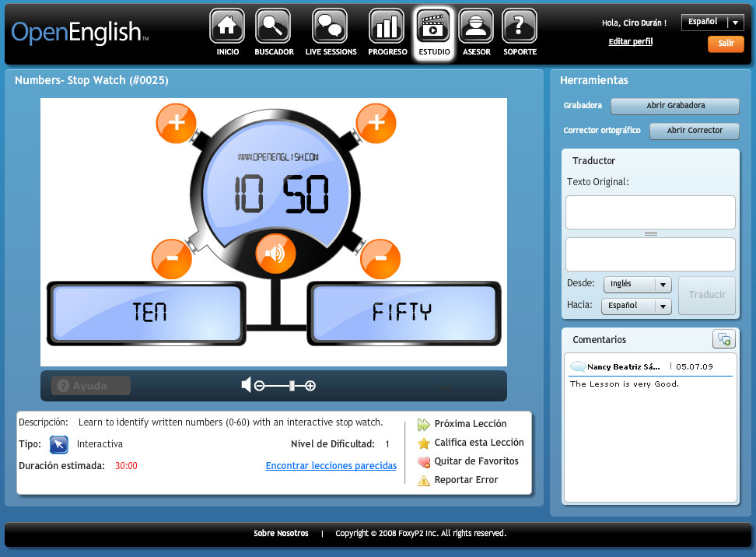Click the star icon to rate the lesson
This screenshot has height=557, width=756.
click(x=424, y=443)
